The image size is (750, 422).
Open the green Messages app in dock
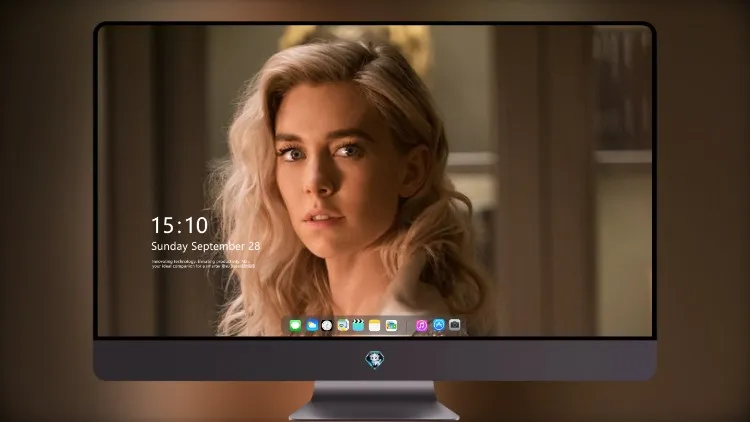(295, 325)
